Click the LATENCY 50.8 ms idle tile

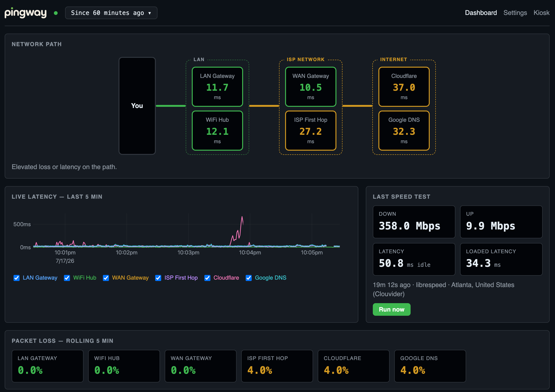[x=414, y=259]
